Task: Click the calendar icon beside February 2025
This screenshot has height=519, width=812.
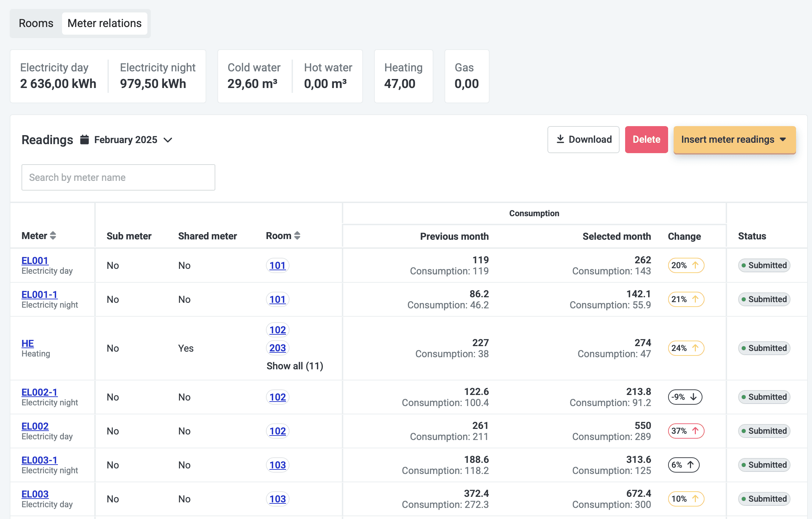Action: (x=84, y=140)
